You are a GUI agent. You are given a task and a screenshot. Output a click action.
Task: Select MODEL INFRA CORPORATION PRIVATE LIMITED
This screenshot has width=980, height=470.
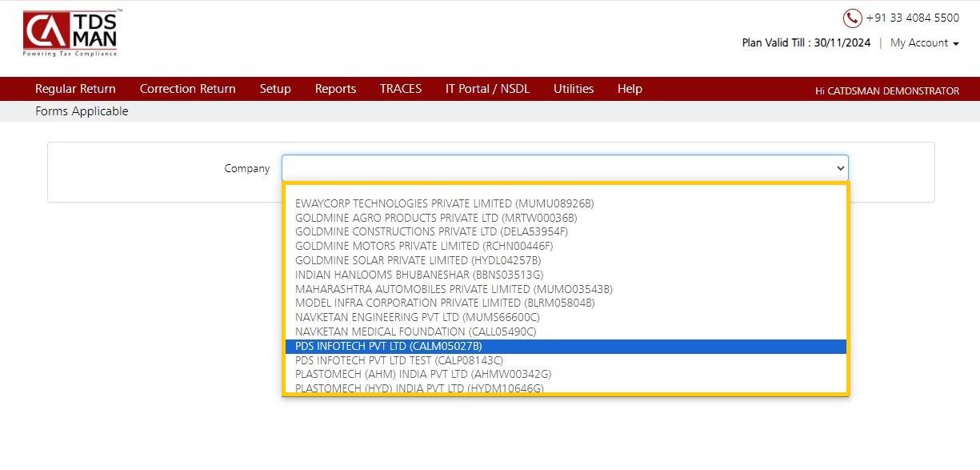tap(566, 303)
